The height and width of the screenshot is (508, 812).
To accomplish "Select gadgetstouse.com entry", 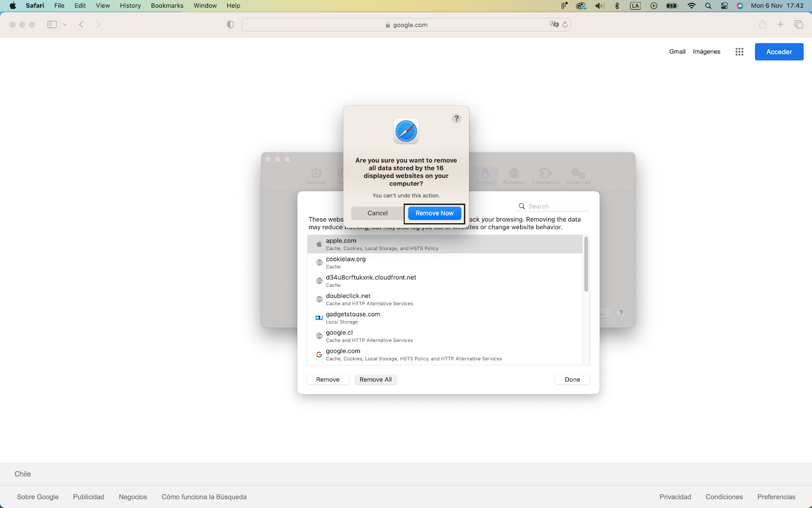I will point(445,318).
